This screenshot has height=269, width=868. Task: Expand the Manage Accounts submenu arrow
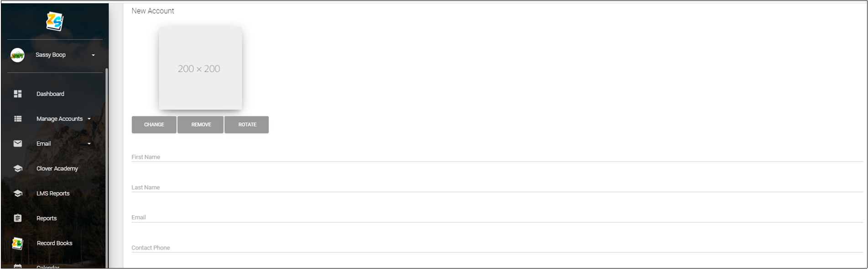tap(89, 119)
